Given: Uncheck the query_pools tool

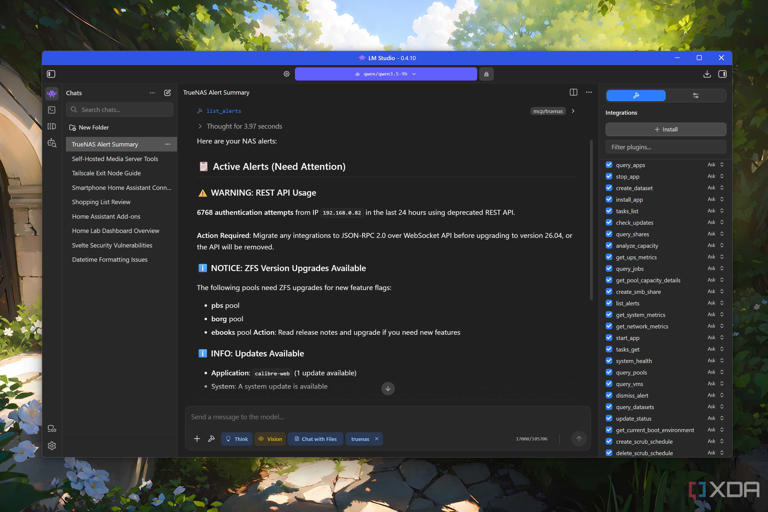Looking at the screenshot, I should click(x=609, y=372).
